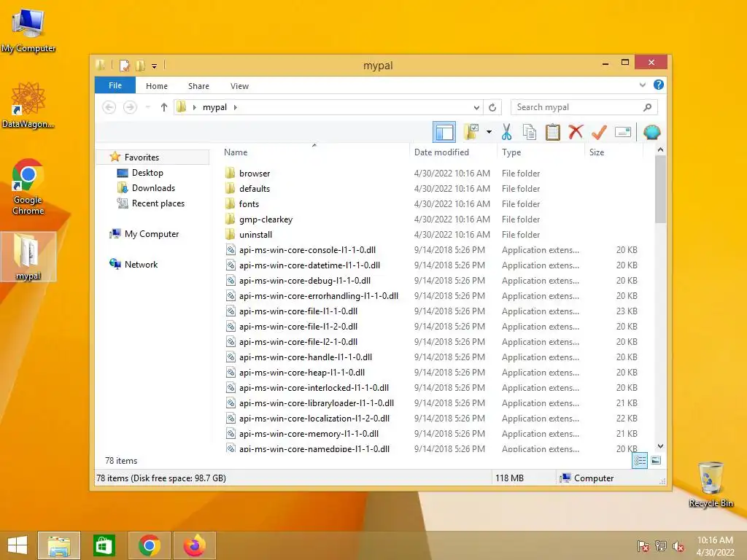This screenshot has width=747, height=560.
Task: Open the File menu tab
Action: (115, 85)
